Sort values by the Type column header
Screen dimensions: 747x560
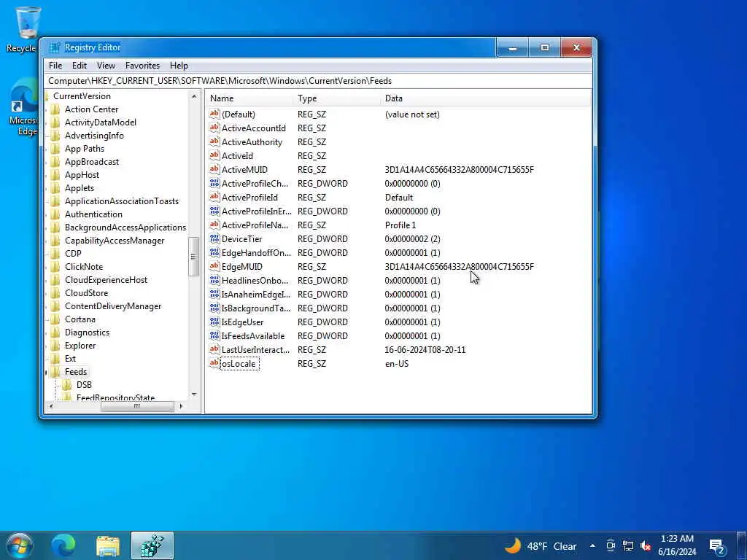337,98
